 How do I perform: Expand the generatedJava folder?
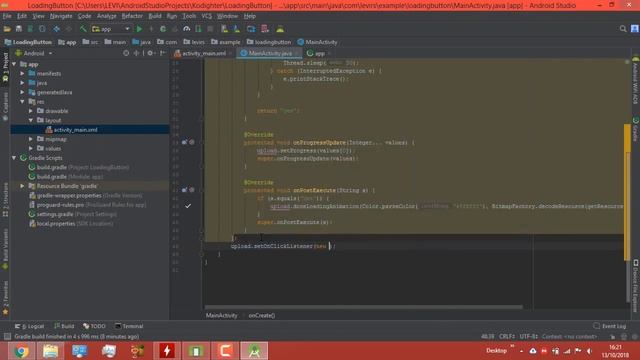[x=22, y=92]
